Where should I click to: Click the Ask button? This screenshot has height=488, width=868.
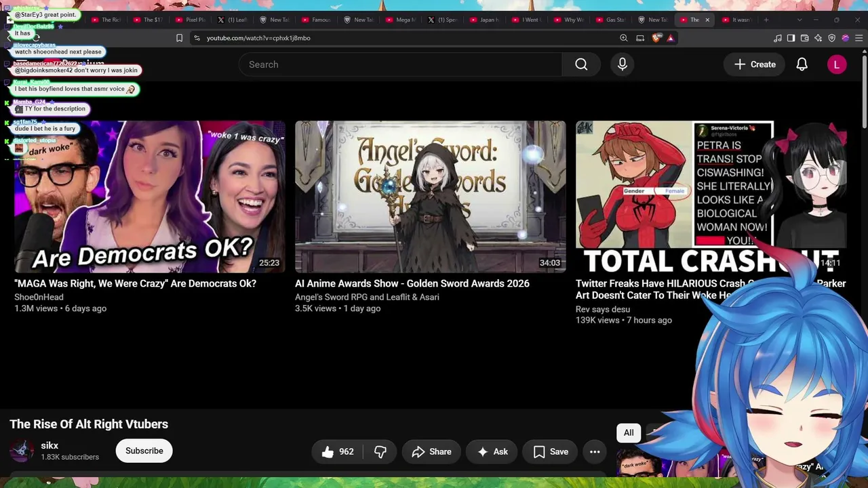pos(492,451)
